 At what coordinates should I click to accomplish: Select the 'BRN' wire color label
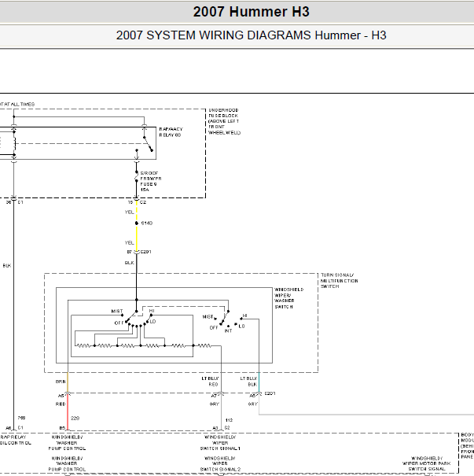(x=61, y=382)
